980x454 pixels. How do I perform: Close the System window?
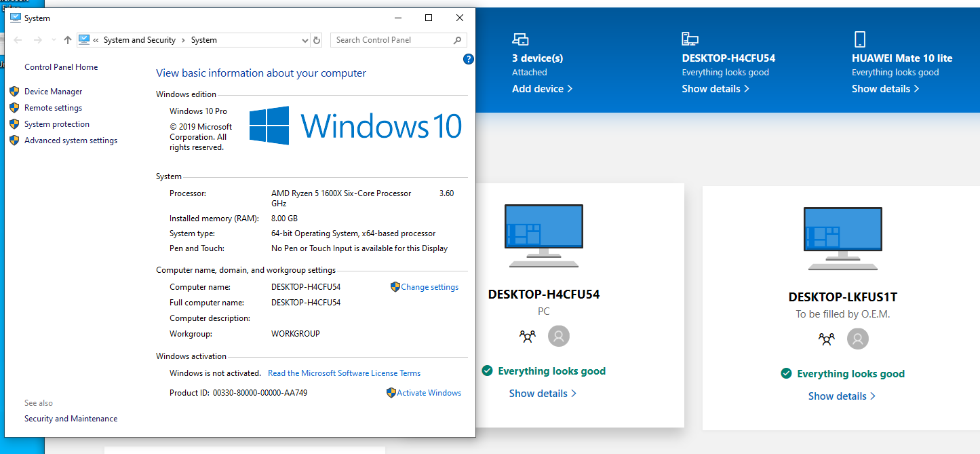[x=460, y=18]
